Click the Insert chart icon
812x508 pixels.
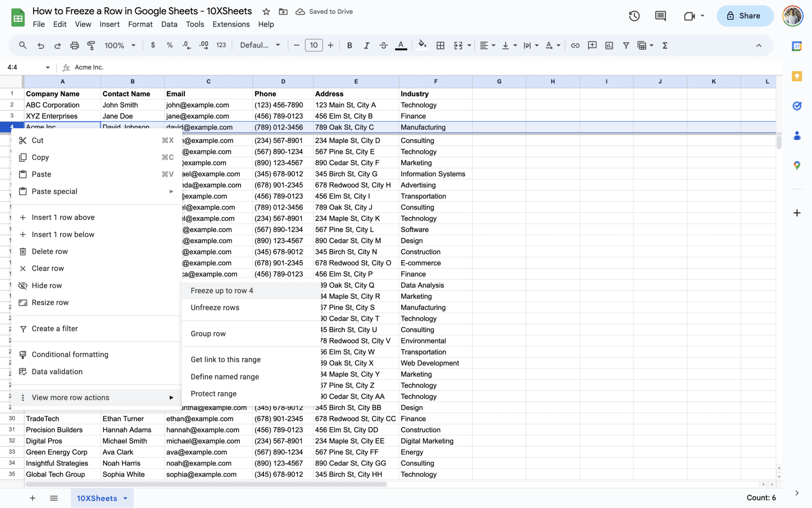(609, 45)
